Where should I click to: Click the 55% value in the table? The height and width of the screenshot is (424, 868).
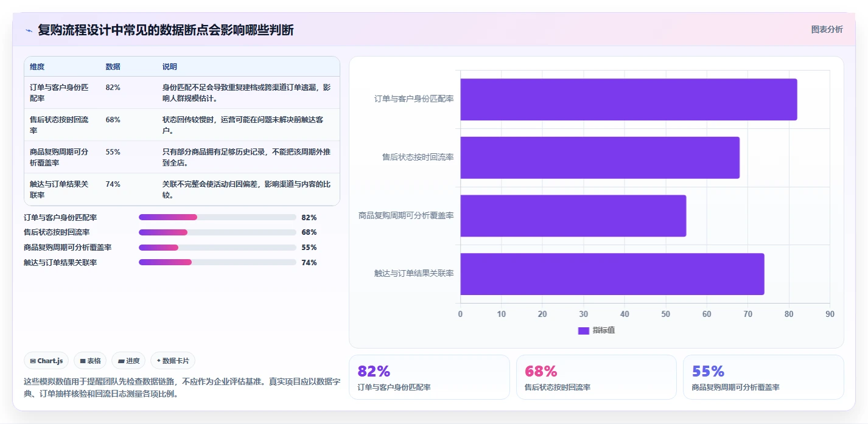[113, 152]
